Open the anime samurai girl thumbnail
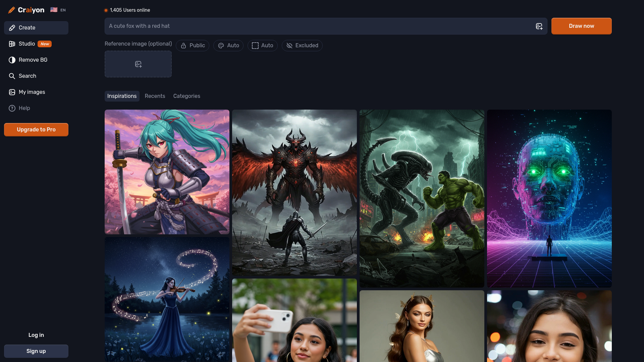 click(x=167, y=172)
